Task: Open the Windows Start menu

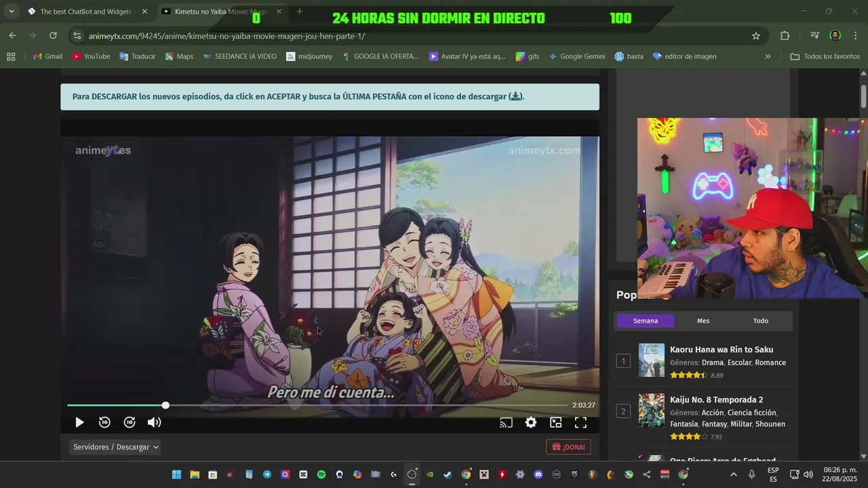Action: coord(176,474)
